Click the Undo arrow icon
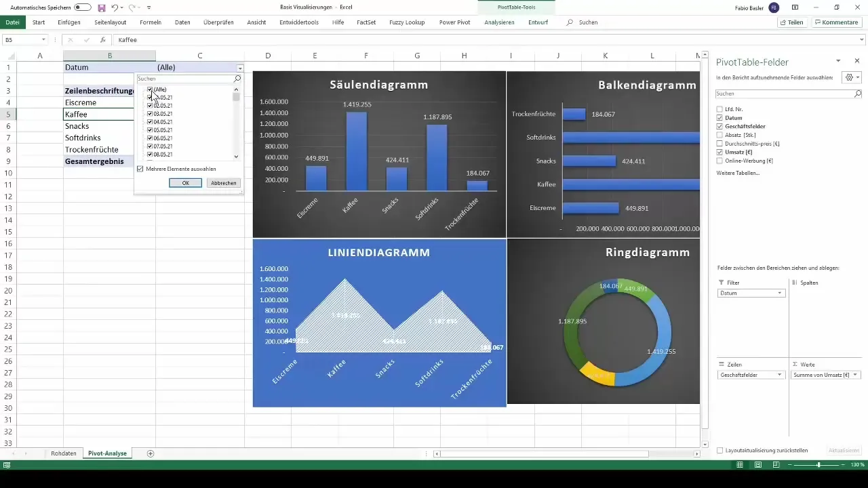The image size is (868, 488). point(115,7)
